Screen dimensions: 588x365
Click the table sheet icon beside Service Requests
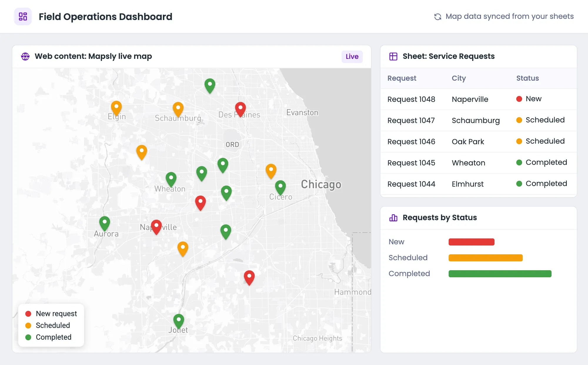click(x=393, y=56)
